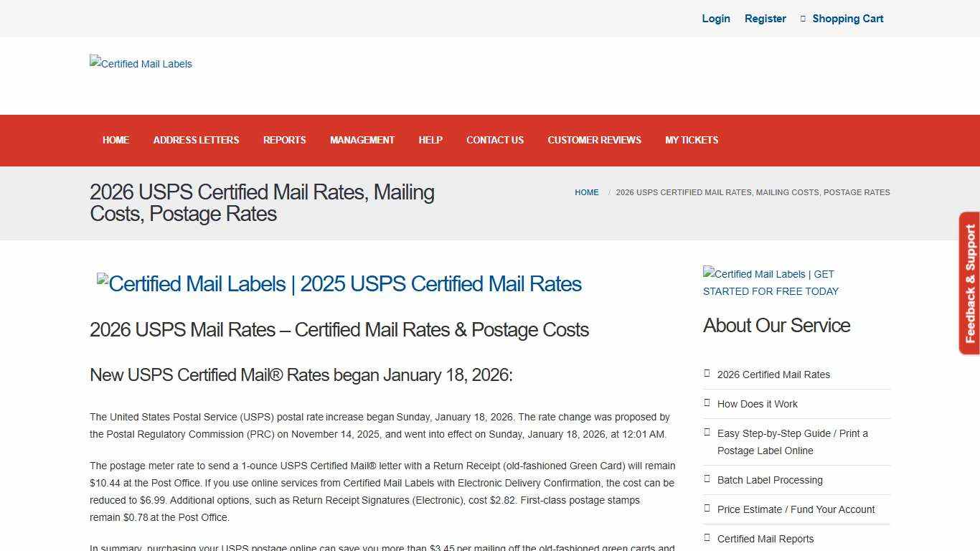Viewport: 980px width, 551px height.
Task: Click the 2025 USPS Certified Mail Rates banner
Action: [x=339, y=283]
